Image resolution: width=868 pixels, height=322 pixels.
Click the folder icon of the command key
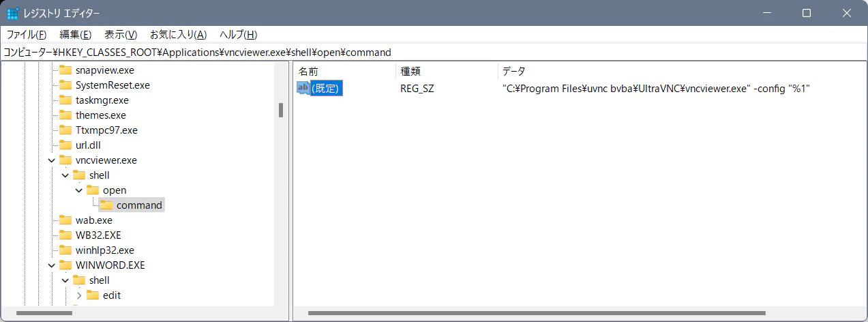(x=106, y=205)
